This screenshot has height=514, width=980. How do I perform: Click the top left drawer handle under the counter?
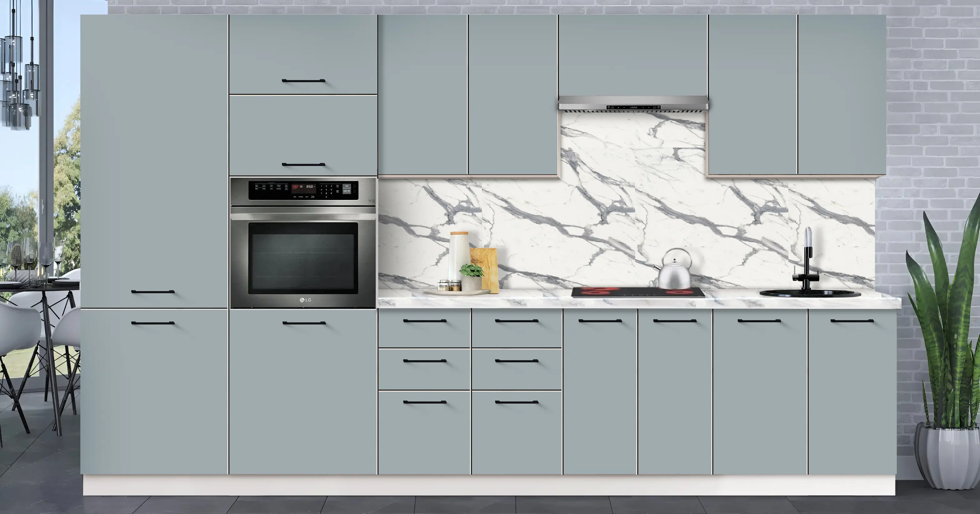click(x=425, y=321)
